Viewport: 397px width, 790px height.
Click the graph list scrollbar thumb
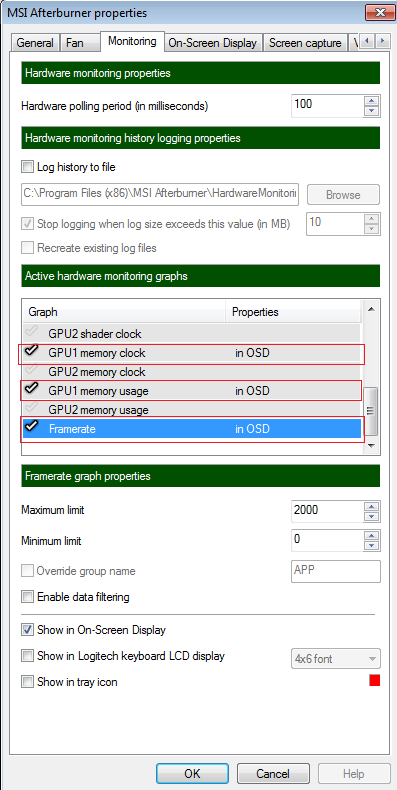tap(370, 411)
